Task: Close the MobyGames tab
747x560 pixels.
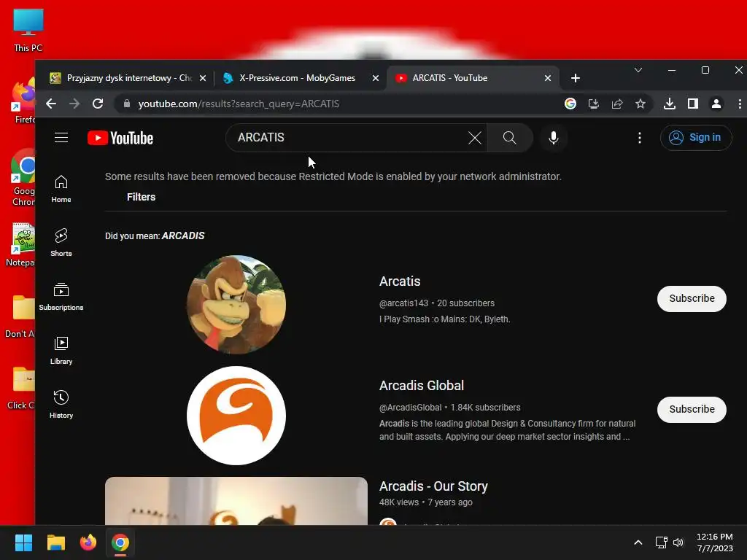Action: click(x=376, y=78)
